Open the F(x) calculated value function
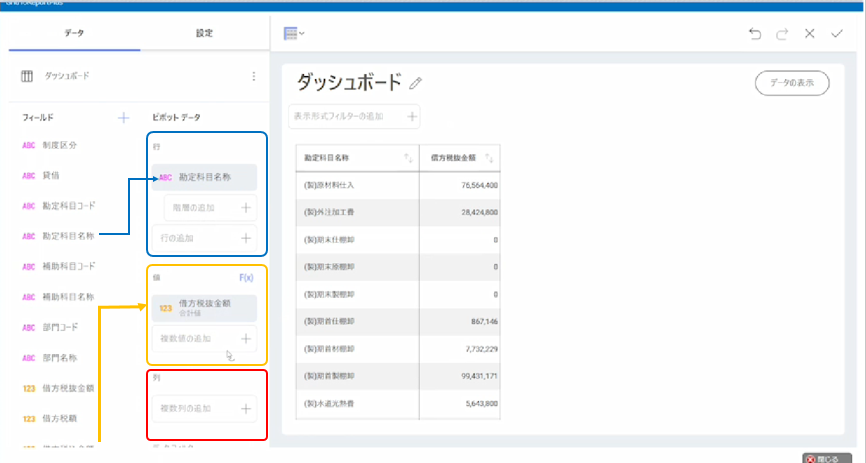Image resolution: width=866 pixels, height=463 pixels. 246,277
